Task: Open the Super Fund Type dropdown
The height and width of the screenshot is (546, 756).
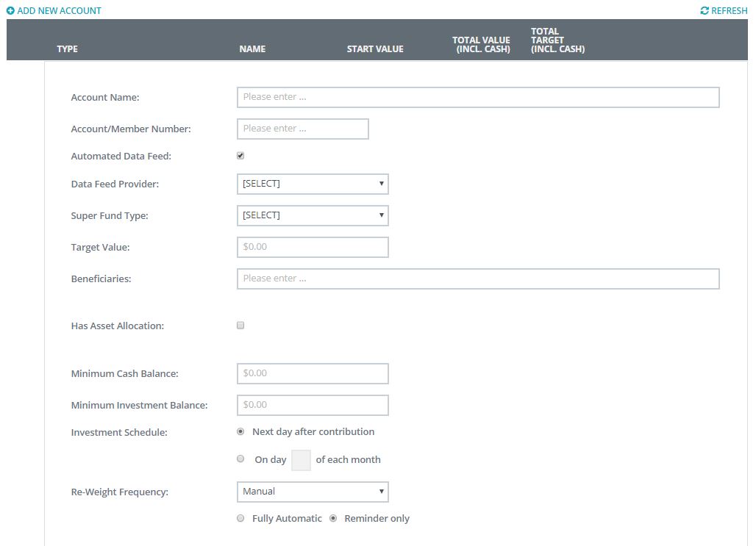Action: click(313, 215)
